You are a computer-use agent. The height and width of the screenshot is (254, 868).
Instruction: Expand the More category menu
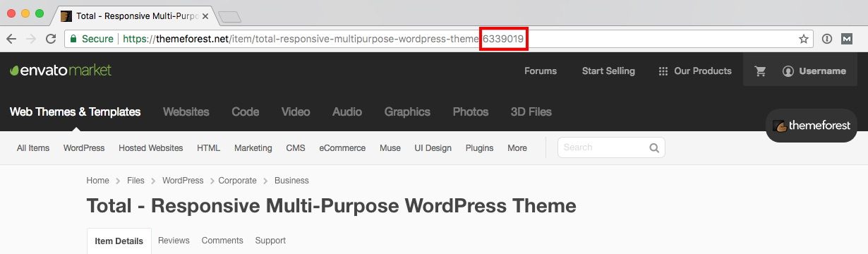point(517,148)
